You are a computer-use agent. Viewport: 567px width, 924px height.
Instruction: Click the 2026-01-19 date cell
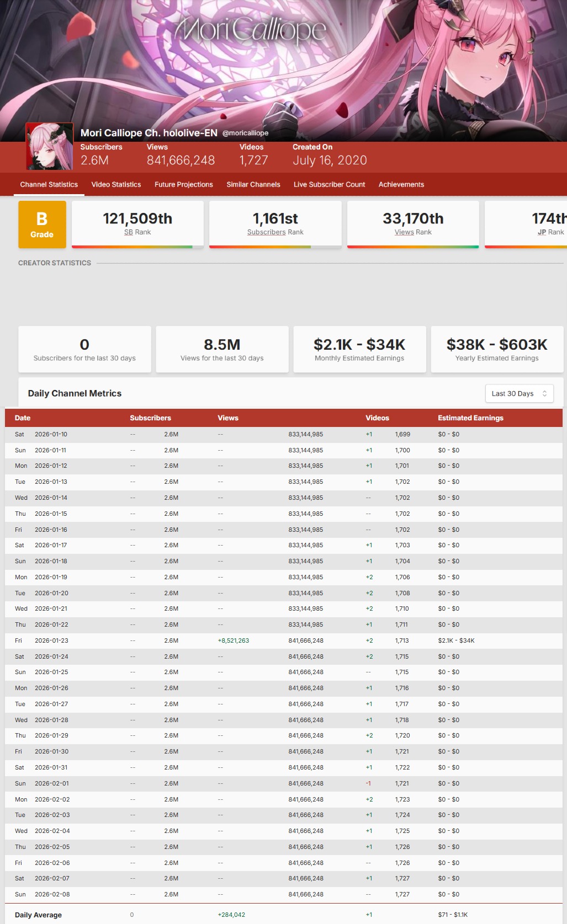pos(51,577)
